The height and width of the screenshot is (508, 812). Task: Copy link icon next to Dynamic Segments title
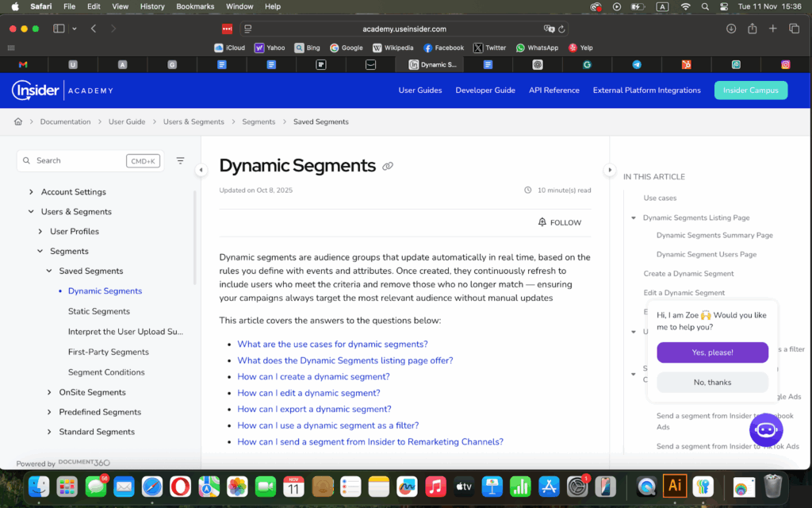388,167
